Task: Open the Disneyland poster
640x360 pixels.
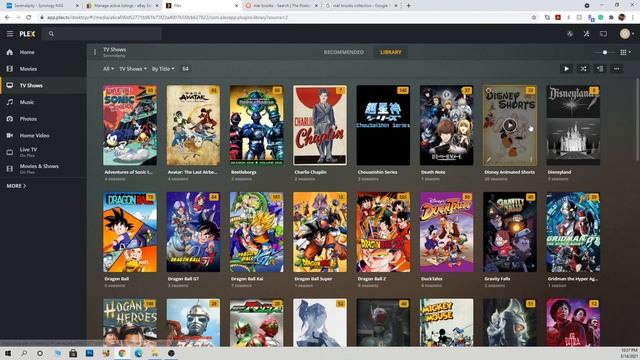Action: coord(573,125)
